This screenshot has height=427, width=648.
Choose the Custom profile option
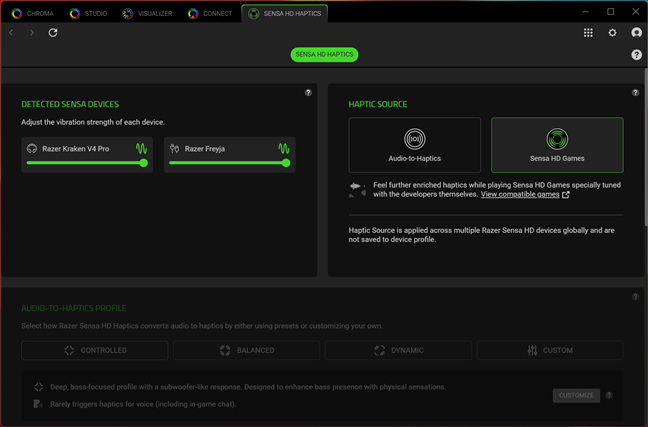pyautogui.click(x=550, y=351)
